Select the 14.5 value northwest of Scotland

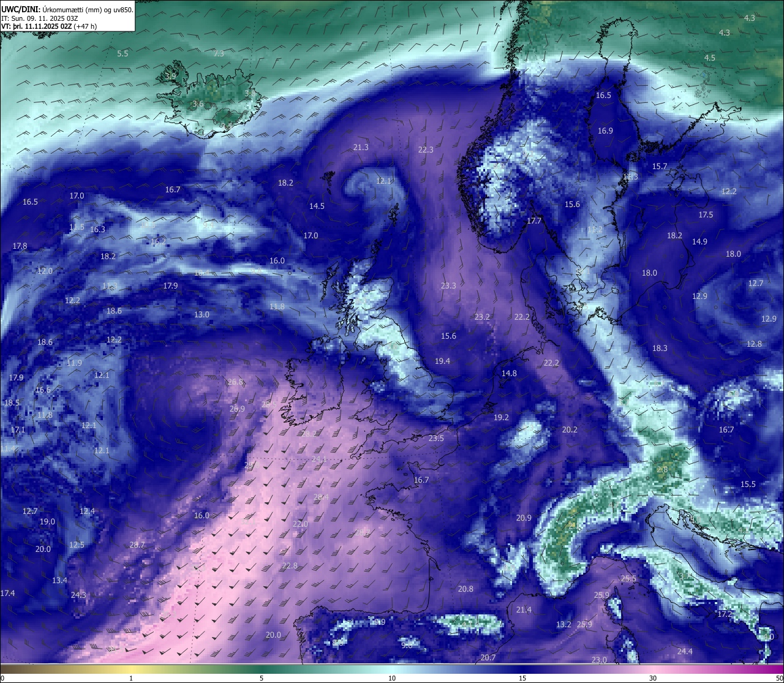tap(317, 206)
